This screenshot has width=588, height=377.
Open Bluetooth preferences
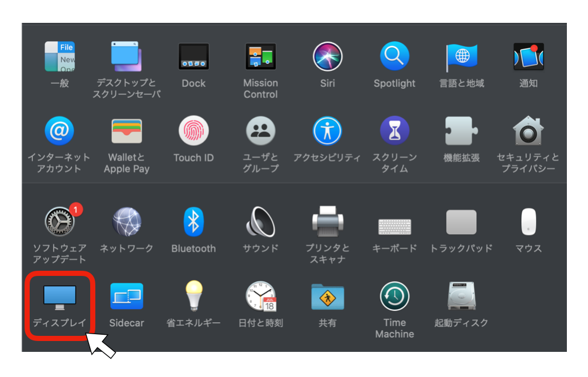tap(194, 222)
